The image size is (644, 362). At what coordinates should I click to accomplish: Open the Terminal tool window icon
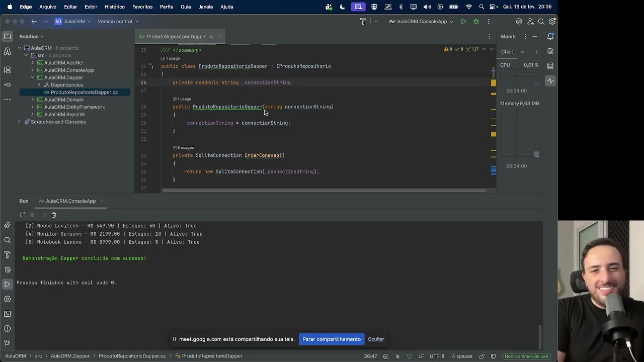point(7,314)
